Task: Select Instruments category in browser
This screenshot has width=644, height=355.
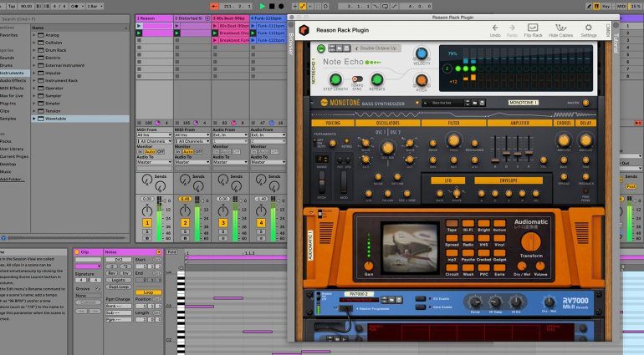Action: (13, 73)
